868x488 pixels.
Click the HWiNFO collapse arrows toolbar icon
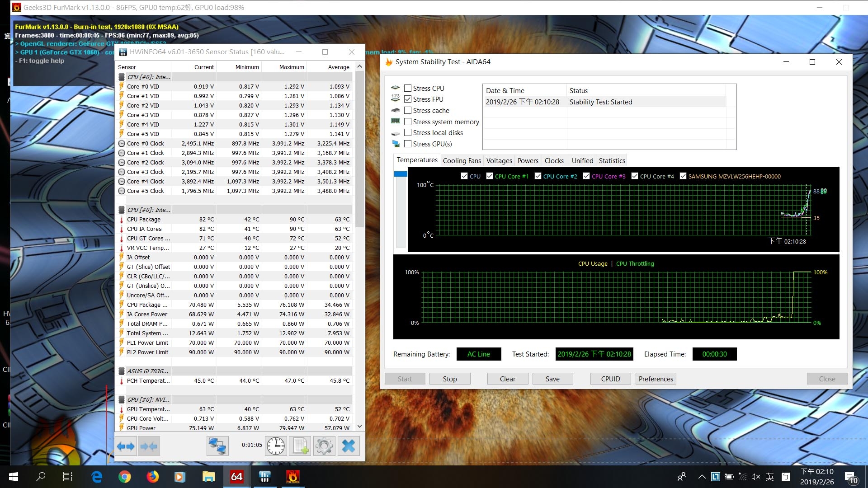click(x=148, y=446)
